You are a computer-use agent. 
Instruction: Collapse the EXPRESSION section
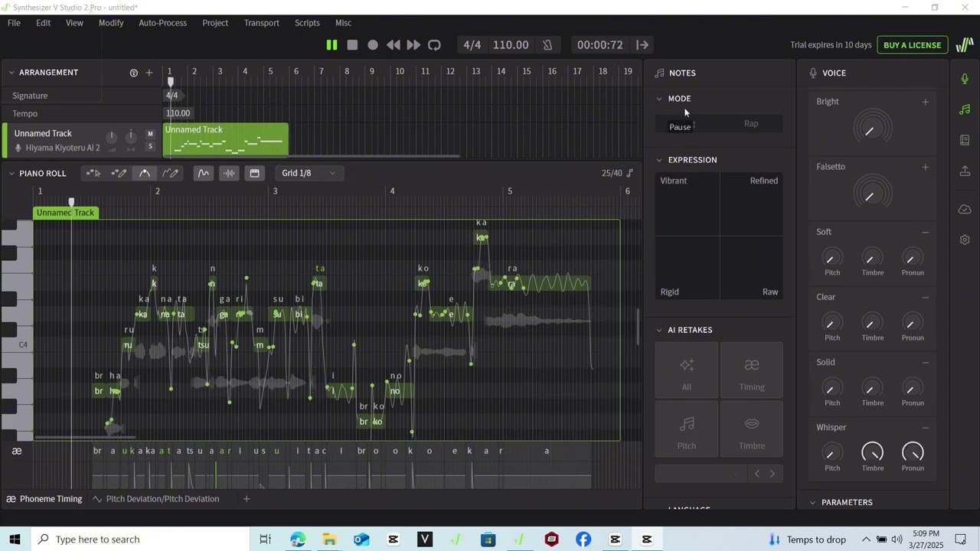(x=659, y=160)
